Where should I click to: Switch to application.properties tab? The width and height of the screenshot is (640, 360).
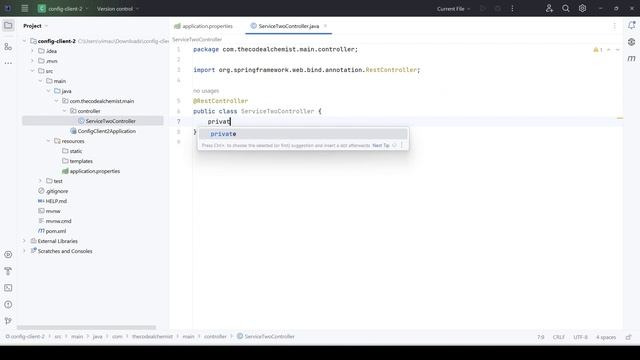pyautogui.click(x=203, y=26)
